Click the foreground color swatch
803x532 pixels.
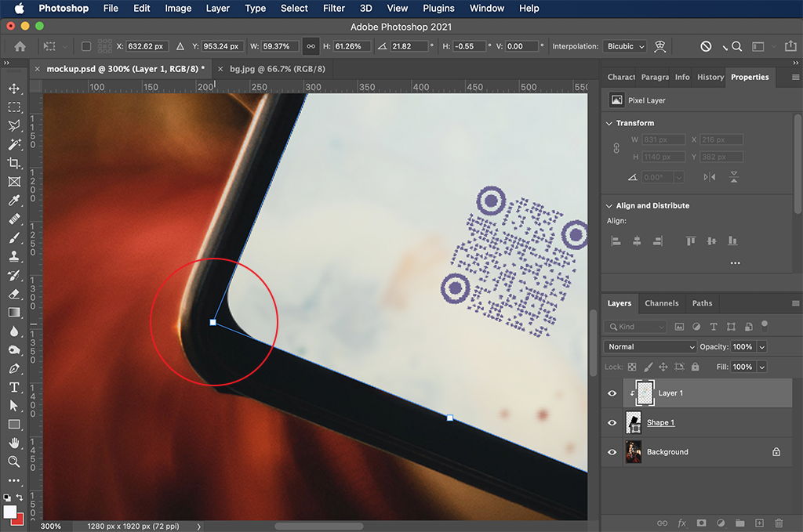click(9, 512)
